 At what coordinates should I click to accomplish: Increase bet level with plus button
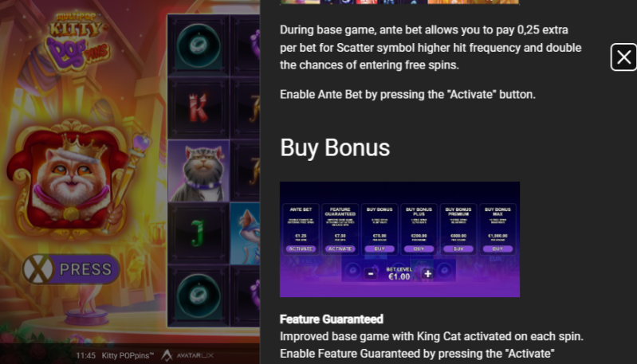pyautogui.click(x=428, y=274)
